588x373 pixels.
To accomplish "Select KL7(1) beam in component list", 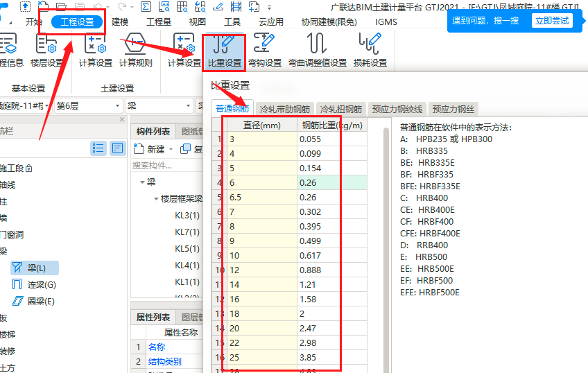I will coord(187,232).
